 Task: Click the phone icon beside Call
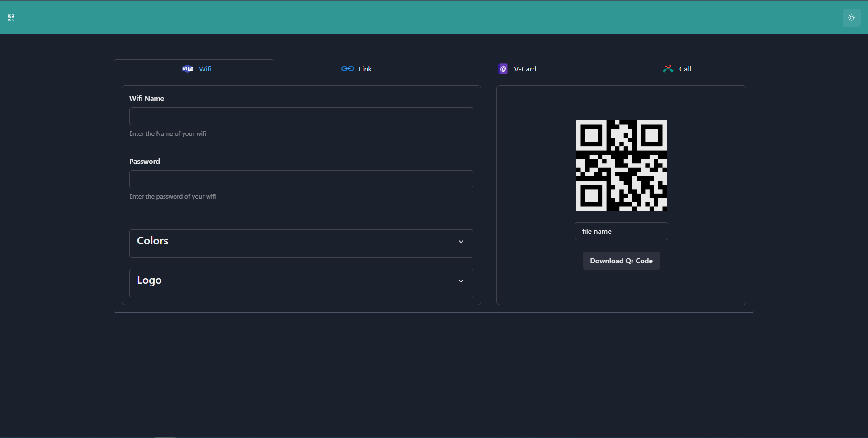668,68
